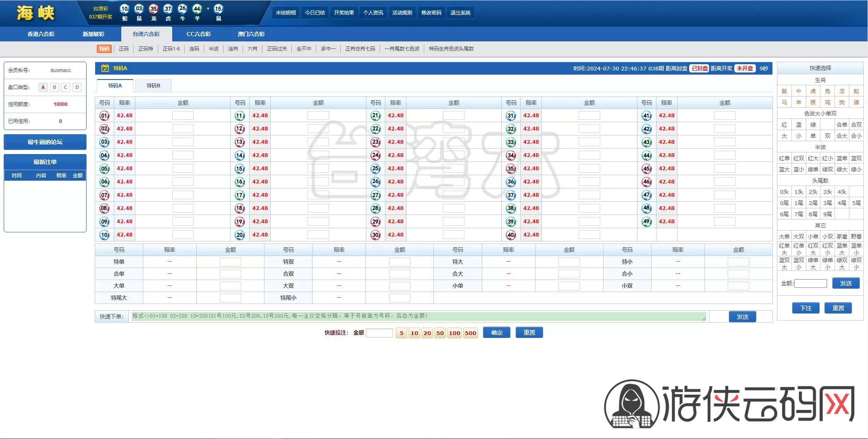Switch to the 特码B tab

pos(154,86)
